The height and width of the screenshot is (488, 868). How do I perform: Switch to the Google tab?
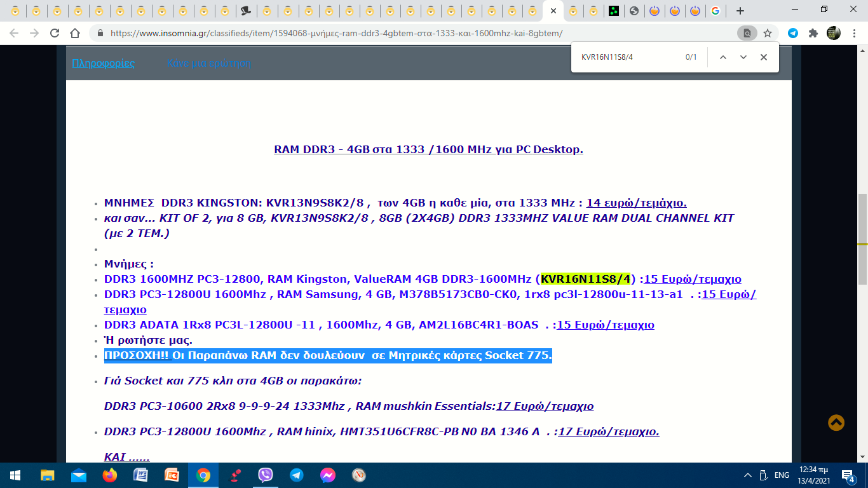click(715, 11)
